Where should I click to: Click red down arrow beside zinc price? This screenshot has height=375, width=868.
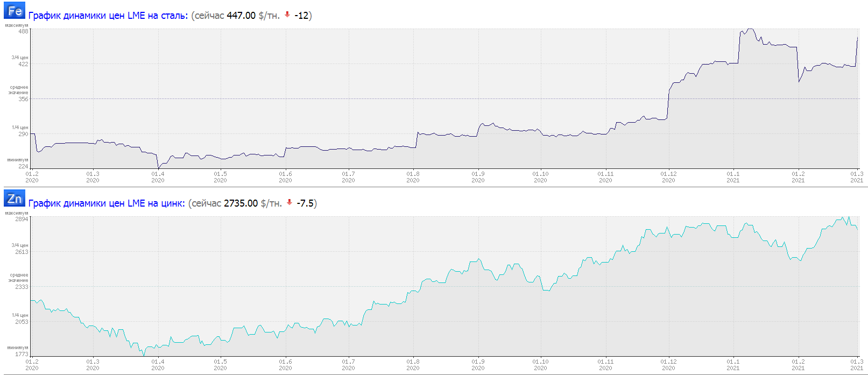290,203
